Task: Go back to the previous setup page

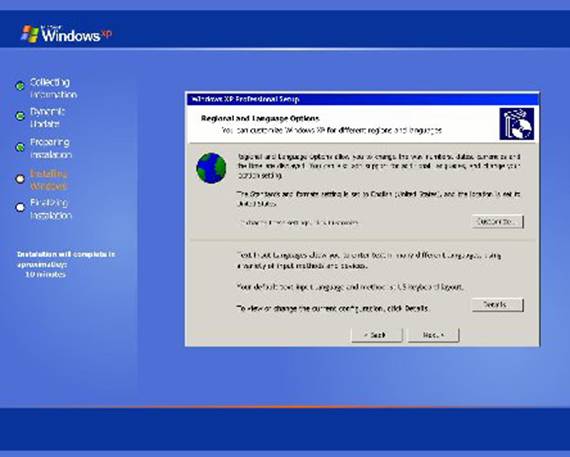Action: point(377,335)
